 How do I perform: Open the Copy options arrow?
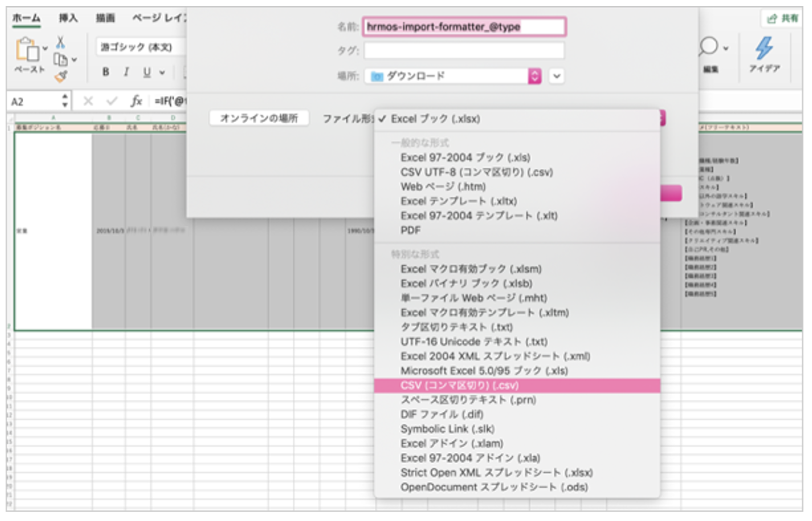74,59
